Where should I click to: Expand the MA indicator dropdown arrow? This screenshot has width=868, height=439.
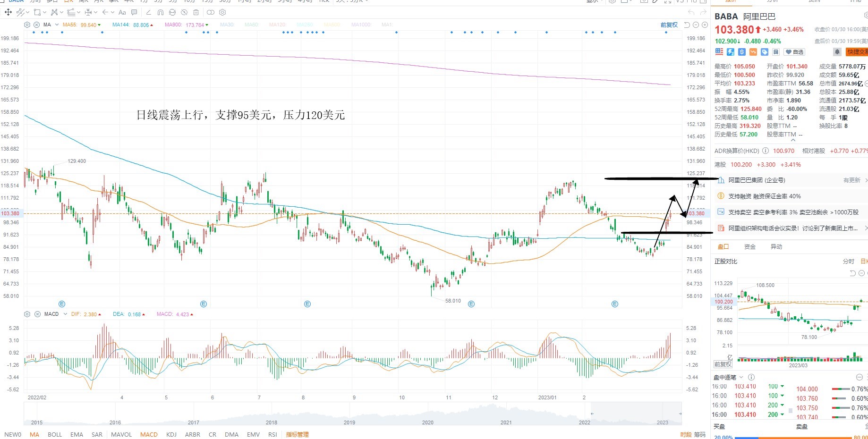[x=57, y=25]
